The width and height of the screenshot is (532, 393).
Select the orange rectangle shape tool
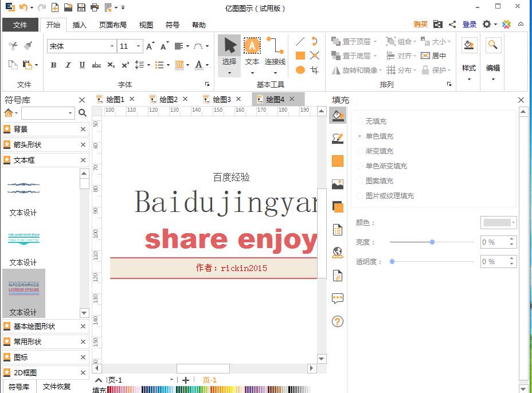tap(300, 56)
